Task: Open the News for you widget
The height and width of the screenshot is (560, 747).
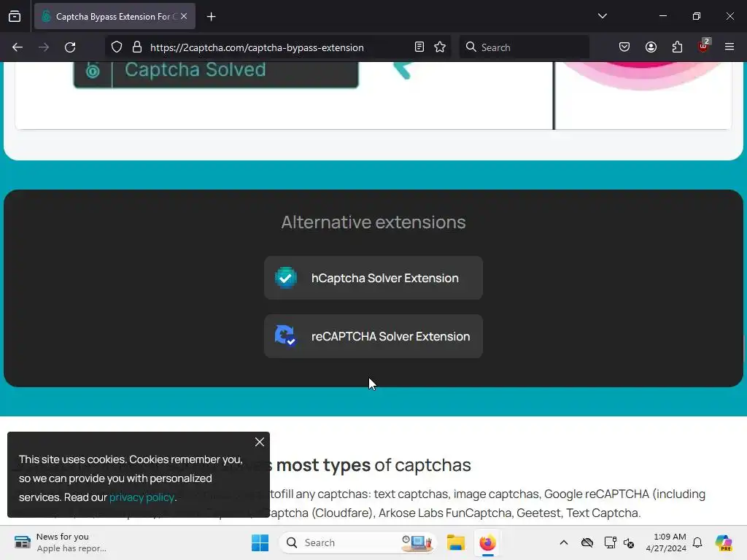Action: [60, 542]
